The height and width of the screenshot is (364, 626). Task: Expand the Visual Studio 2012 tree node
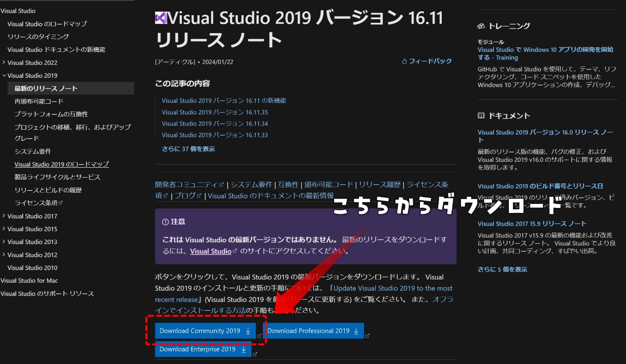click(4, 255)
